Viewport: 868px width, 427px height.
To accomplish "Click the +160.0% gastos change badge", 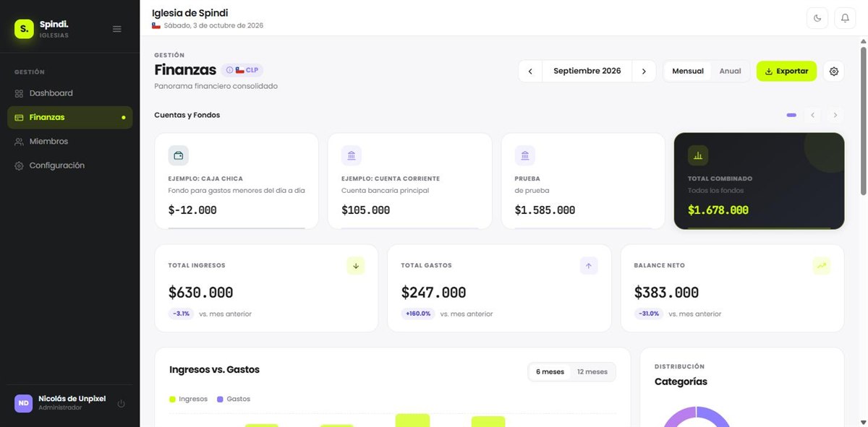I will coord(419,314).
